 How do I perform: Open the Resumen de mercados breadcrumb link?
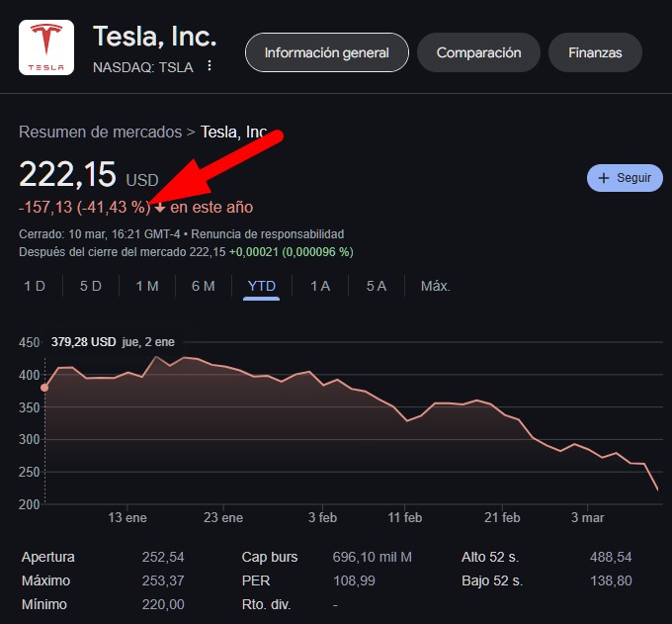coord(100,133)
